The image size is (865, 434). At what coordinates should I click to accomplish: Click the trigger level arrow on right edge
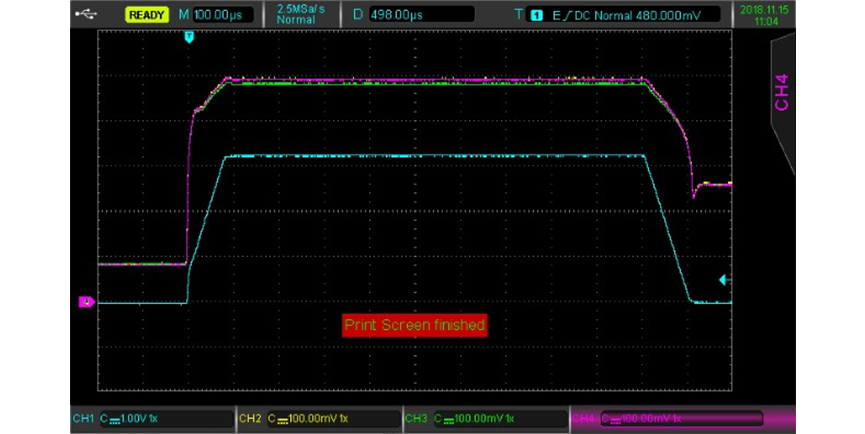click(724, 280)
